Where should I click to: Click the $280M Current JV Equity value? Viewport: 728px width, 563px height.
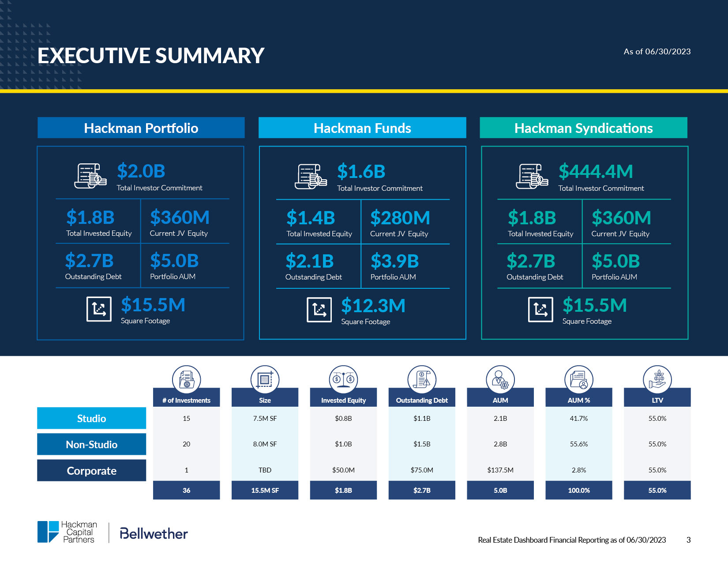click(x=400, y=218)
